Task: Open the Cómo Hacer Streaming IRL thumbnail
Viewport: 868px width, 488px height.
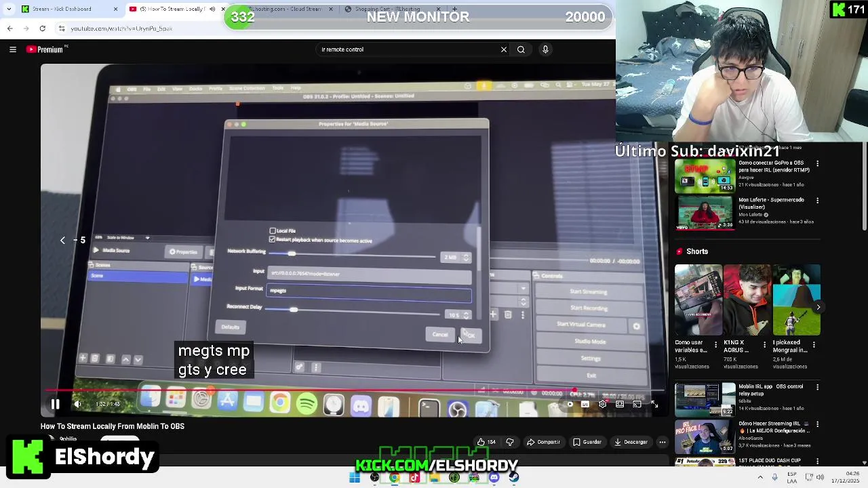Action: point(705,437)
